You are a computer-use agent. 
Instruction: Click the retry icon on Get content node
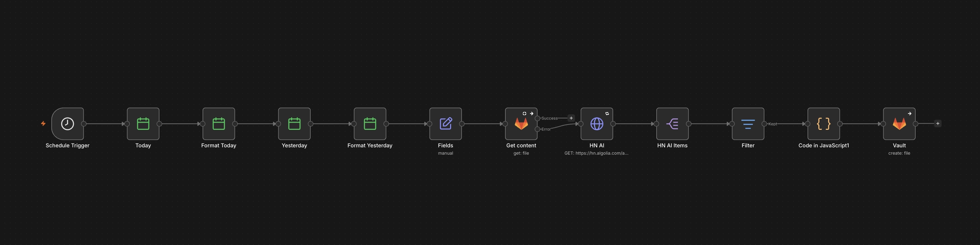click(x=525, y=114)
